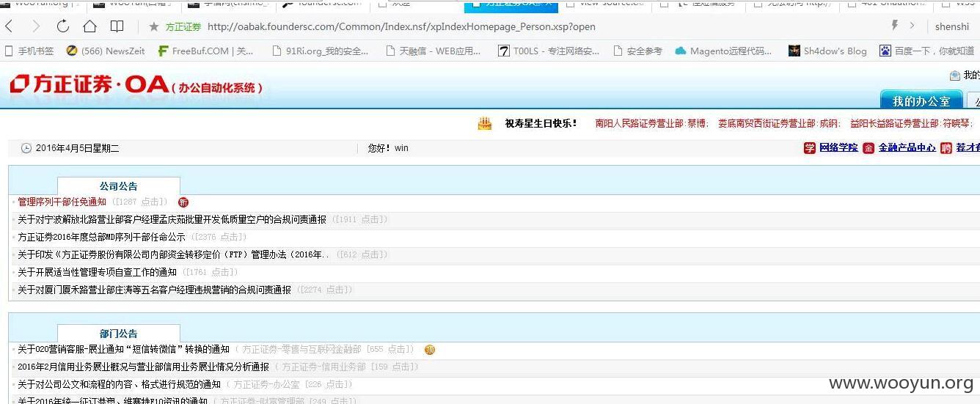Open the (566) NewsZeit bookmark
Screen dimensions: 980x404
pyautogui.click(x=106, y=51)
